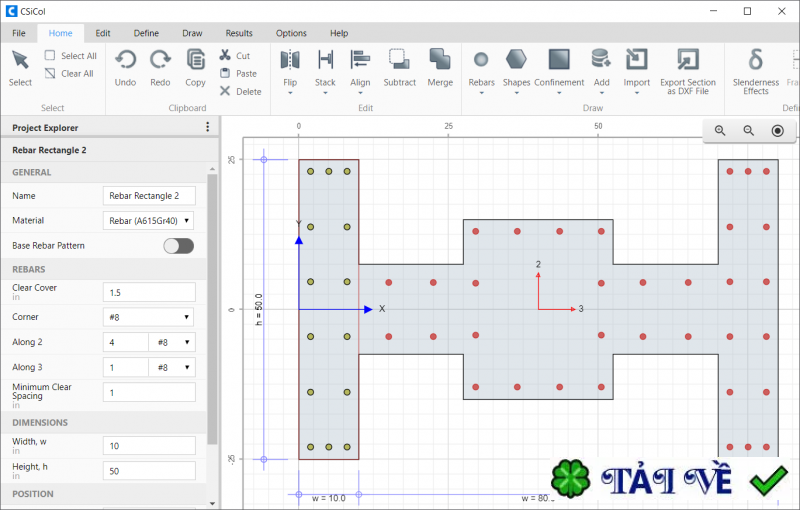Click the Delete button in Clipboard
Screen dimensions: 800x510
point(240,91)
